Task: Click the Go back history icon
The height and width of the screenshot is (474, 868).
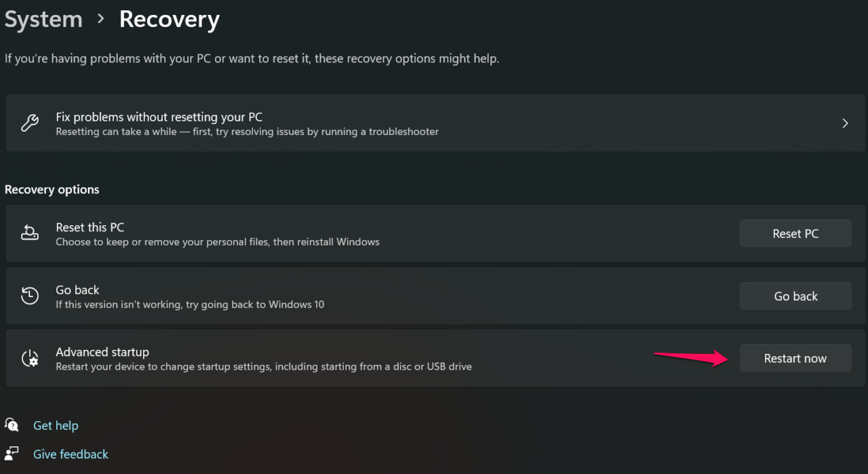Action: [x=30, y=296]
